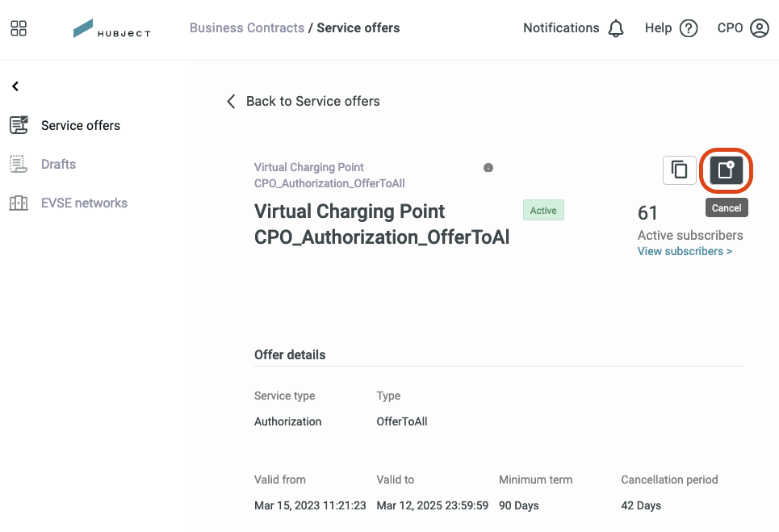Click Back to Service offers text
The height and width of the screenshot is (532, 779).
point(313,102)
